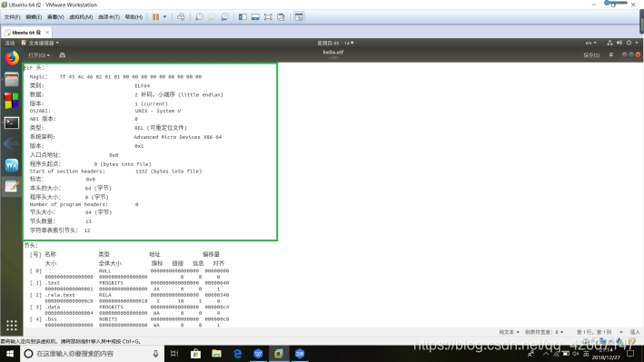The height and width of the screenshot is (362, 644).
Task: Open the 文件(F) menu
Action: click(12, 17)
